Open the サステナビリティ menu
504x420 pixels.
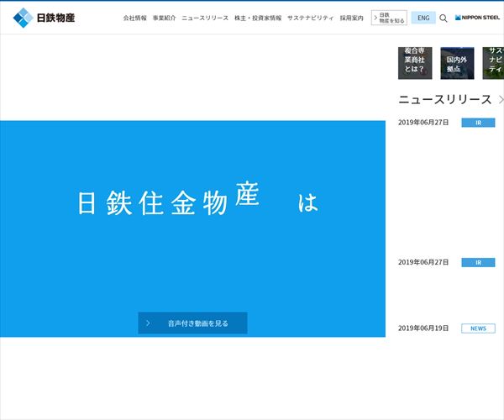[311, 18]
